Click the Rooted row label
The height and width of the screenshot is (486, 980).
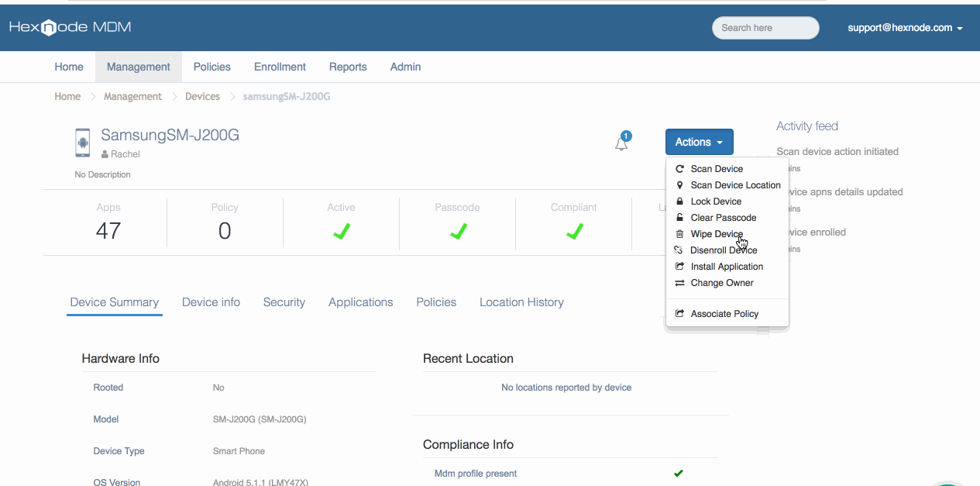tap(108, 388)
